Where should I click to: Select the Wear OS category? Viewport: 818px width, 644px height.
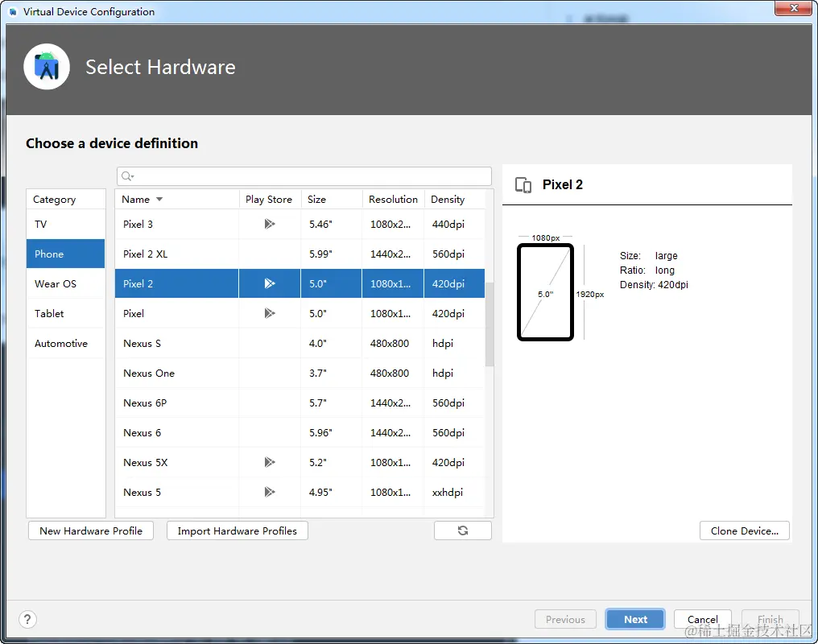[x=66, y=283]
